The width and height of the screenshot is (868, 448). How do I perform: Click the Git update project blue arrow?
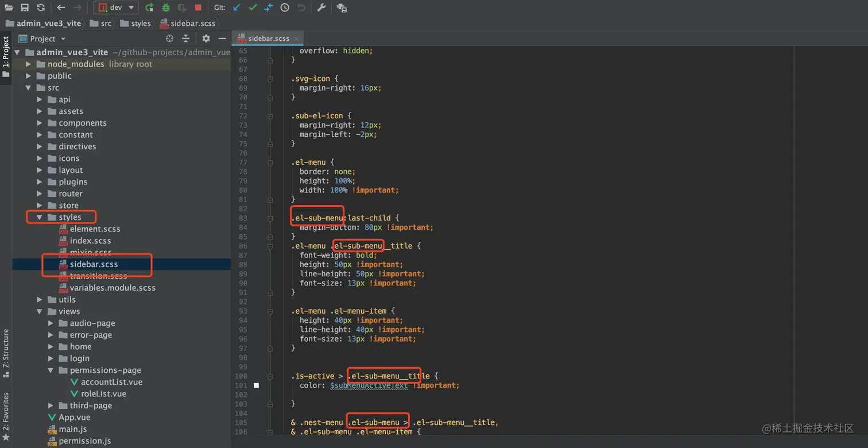point(237,7)
